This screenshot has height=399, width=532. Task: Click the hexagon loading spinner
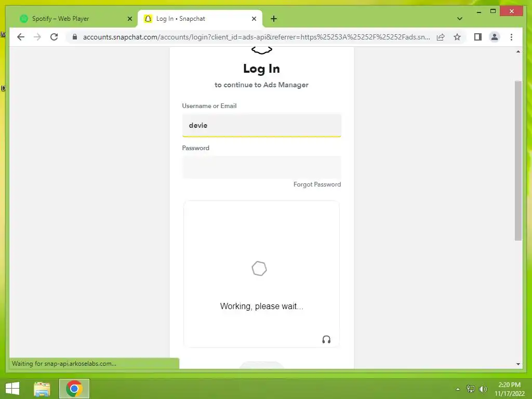(259, 269)
